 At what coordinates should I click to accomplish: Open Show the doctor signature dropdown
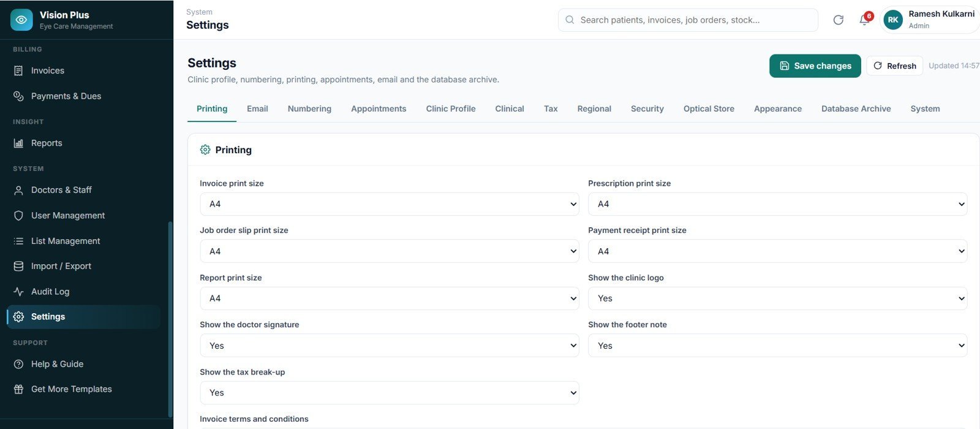tap(389, 346)
